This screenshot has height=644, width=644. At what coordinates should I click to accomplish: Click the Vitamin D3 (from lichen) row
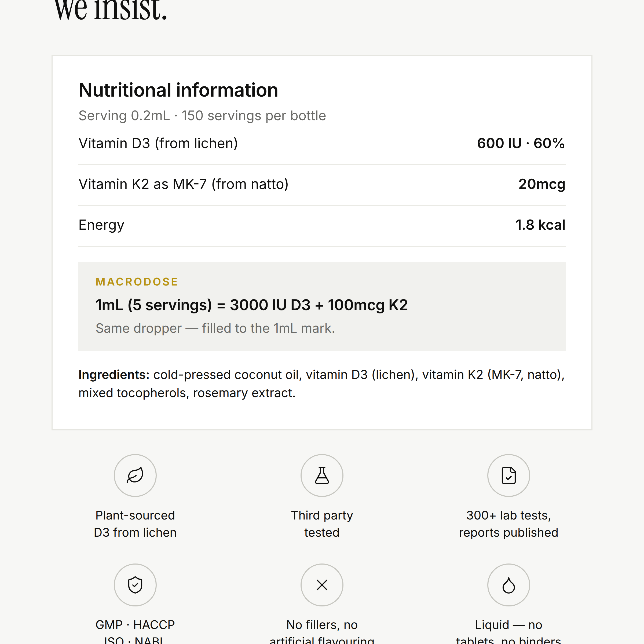[322, 144]
